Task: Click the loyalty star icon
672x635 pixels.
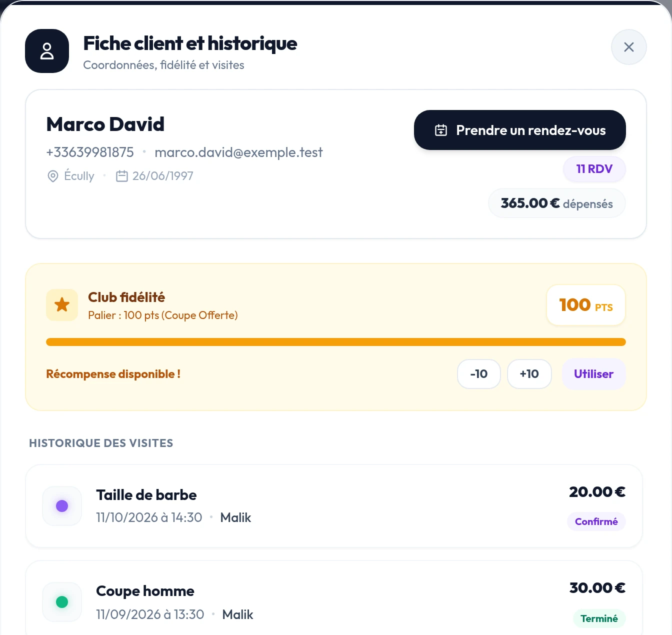Action: click(x=62, y=305)
